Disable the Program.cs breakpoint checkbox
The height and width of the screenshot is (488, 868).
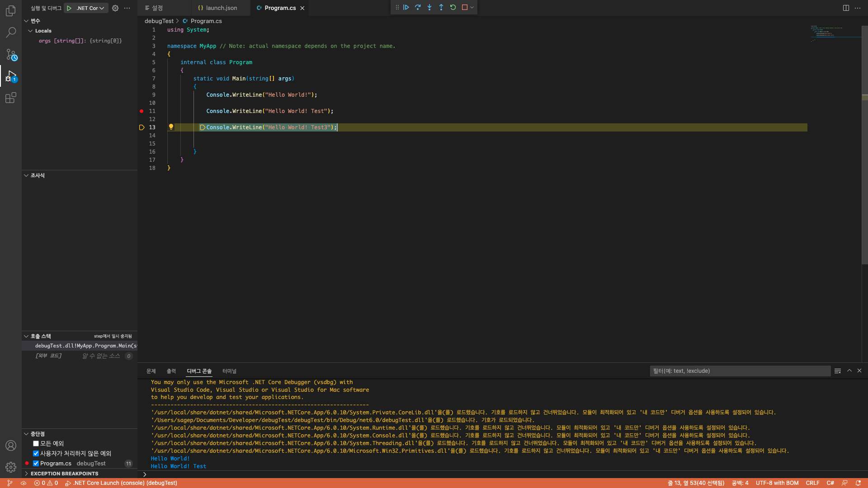click(36, 463)
